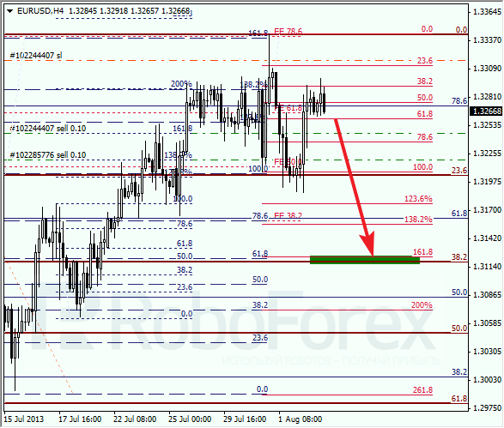The height and width of the screenshot is (428, 504).
Task: Click the 1 Aug 08:00 time label
Action: tap(301, 419)
